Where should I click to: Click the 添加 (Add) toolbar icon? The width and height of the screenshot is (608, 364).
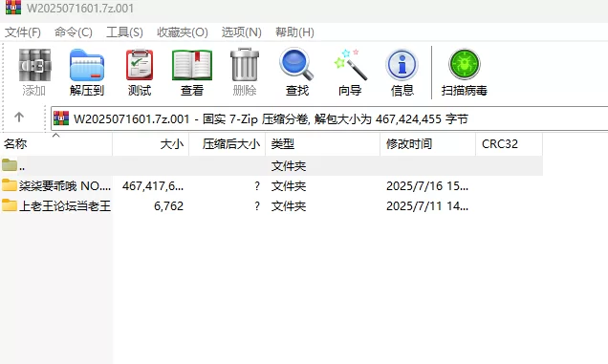click(34, 65)
